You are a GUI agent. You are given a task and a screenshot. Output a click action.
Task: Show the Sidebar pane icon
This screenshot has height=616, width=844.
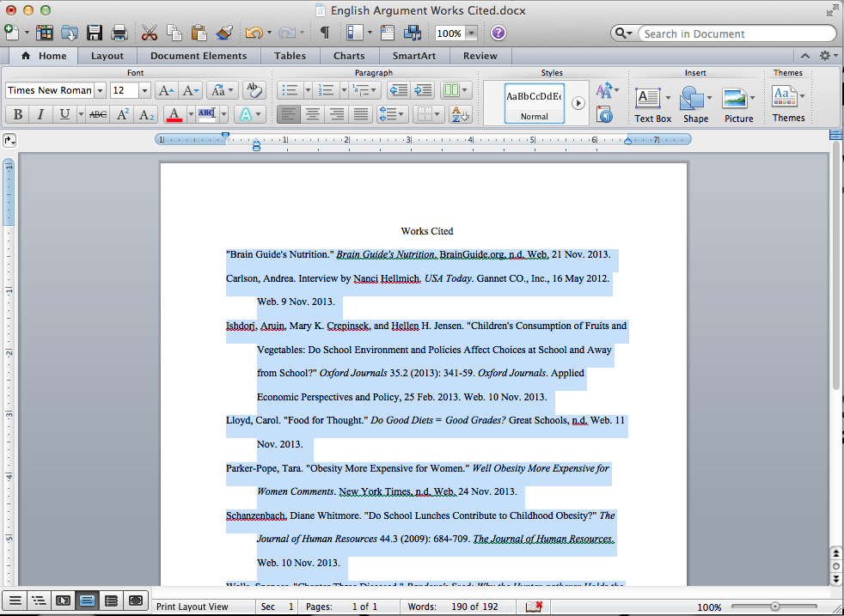click(355, 33)
